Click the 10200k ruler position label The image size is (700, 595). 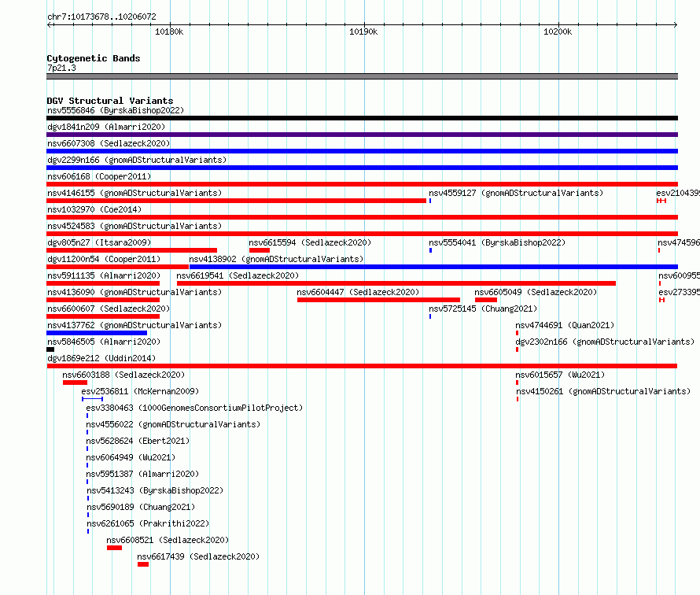(558, 31)
